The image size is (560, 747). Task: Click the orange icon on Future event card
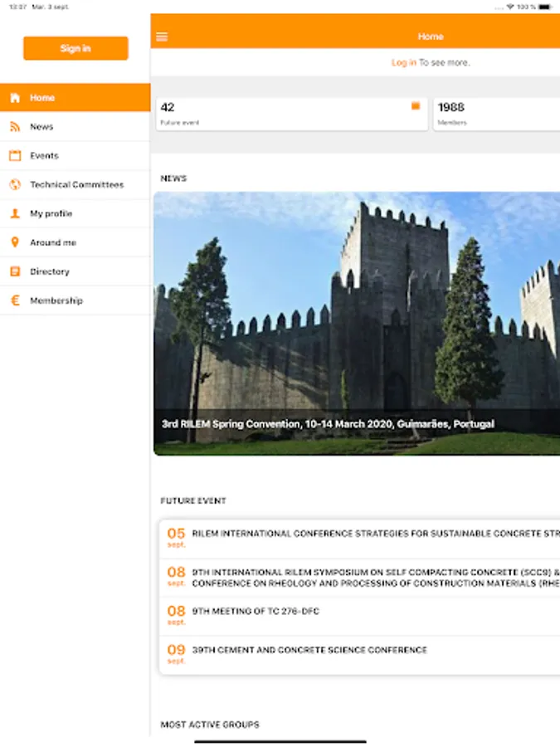pyautogui.click(x=416, y=106)
